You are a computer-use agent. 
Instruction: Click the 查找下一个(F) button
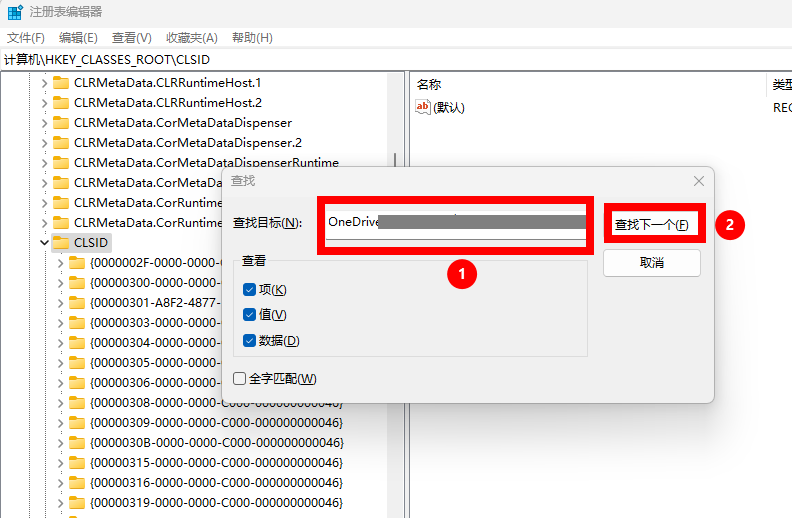(652, 225)
